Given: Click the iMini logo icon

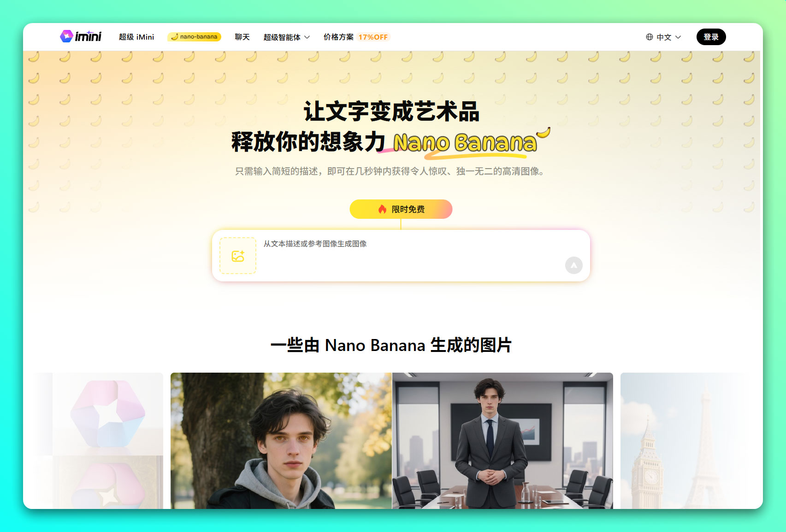Looking at the screenshot, I should point(66,36).
